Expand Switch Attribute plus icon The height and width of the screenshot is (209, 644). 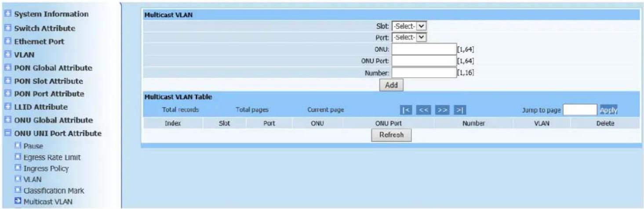click(x=7, y=29)
